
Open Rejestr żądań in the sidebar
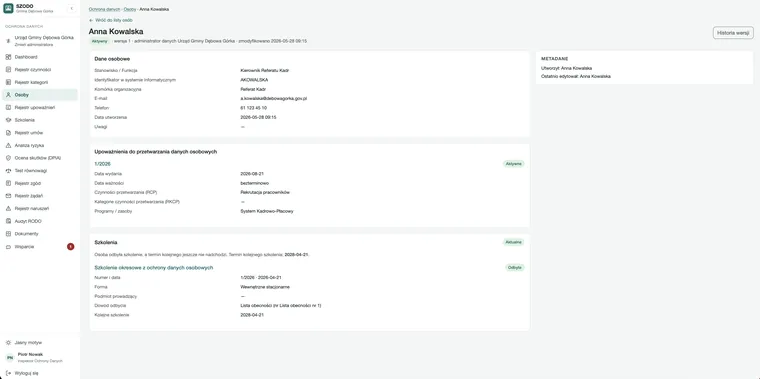[x=40, y=196]
